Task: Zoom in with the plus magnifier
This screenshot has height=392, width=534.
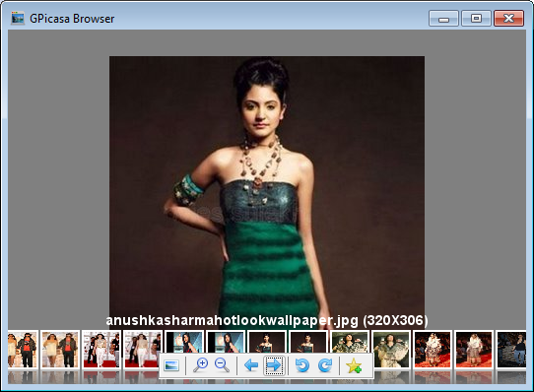Action: (x=200, y=365)
